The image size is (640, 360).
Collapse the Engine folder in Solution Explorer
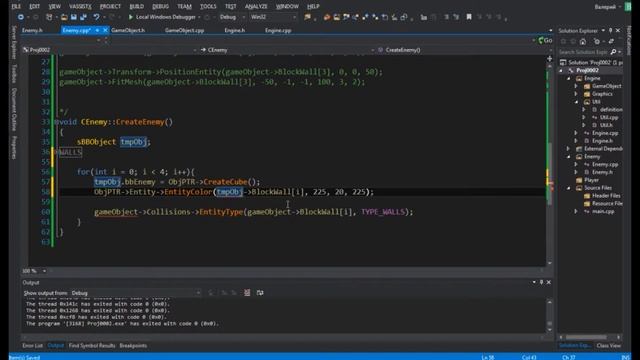(569, 78)
